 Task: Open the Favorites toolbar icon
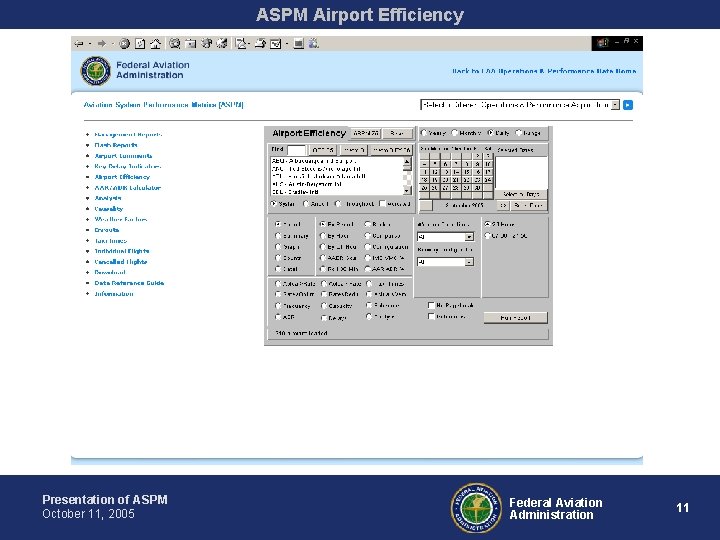pyautogui.click(x=191, y=44)
